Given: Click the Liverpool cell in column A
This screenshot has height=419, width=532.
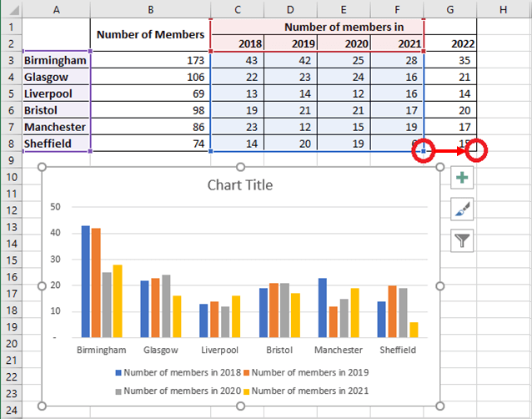Looking at the screenshot, I should coord(57,93).
